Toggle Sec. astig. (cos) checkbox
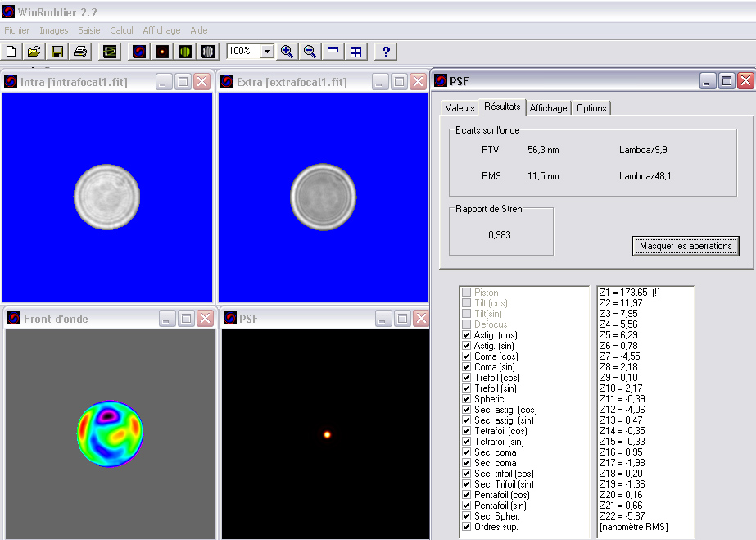 (466, 410)
